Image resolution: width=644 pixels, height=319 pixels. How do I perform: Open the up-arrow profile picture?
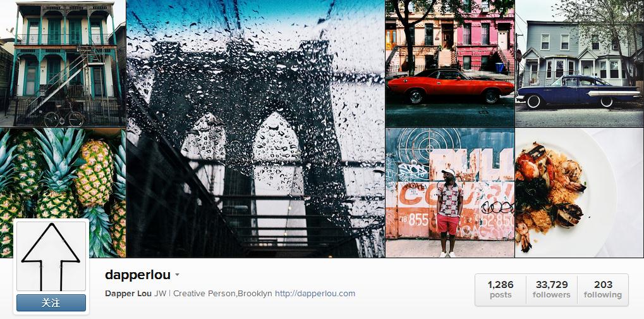[51, 256]
